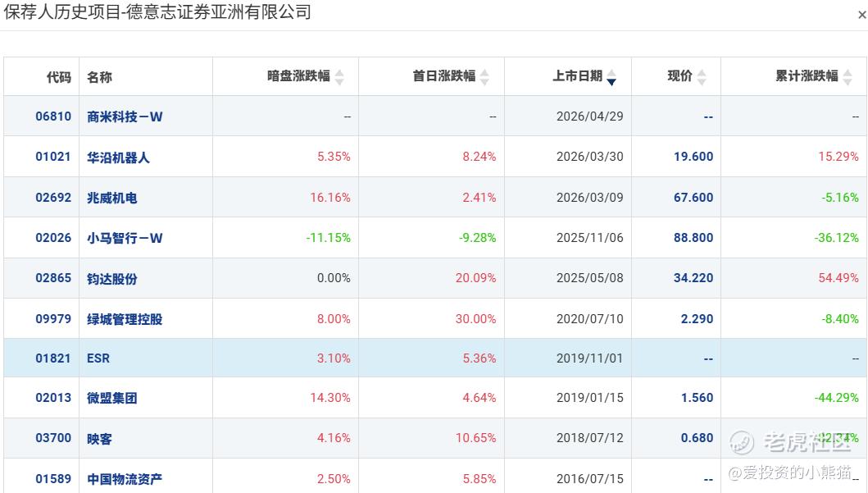Select stock code 03700
The height and width of the screenshot is (493, 868).
53,438
